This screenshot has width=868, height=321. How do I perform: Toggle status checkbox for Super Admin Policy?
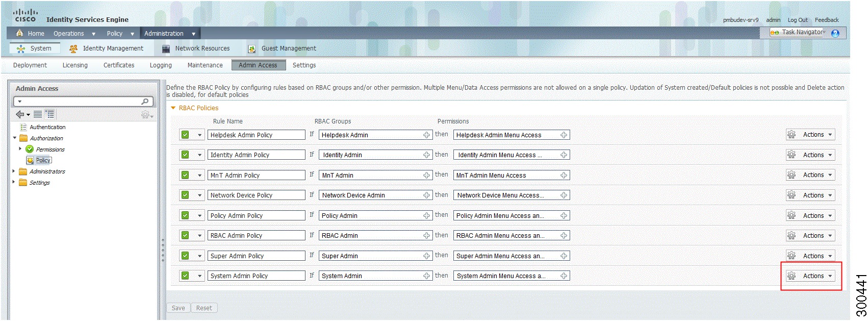click(x=185, y=256)
